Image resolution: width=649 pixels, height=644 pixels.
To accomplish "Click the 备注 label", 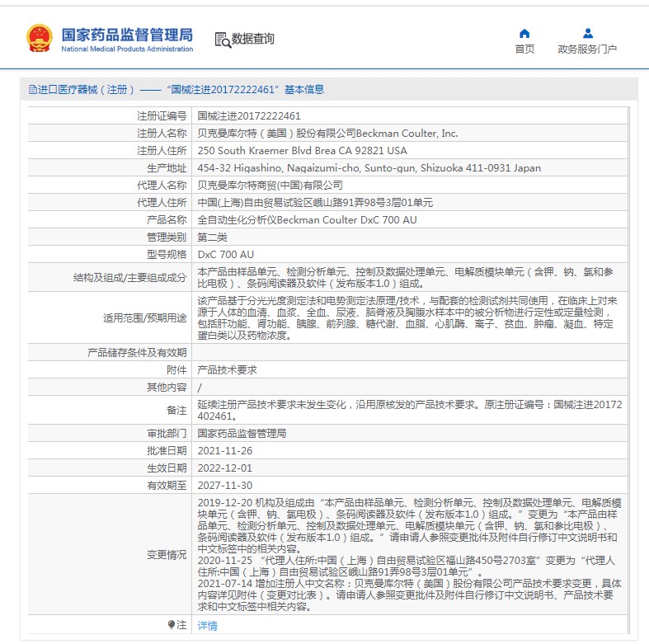I will (x=176, y=410).
